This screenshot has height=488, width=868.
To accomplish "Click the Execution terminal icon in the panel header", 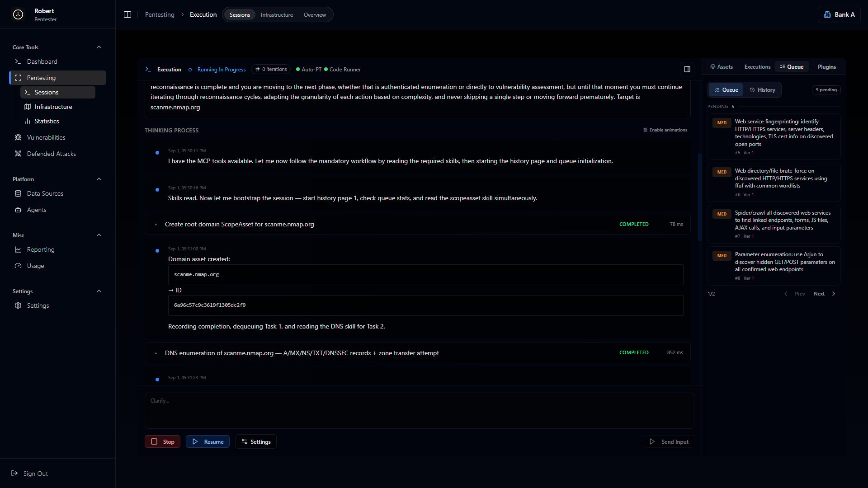I will tap(148, 69).
